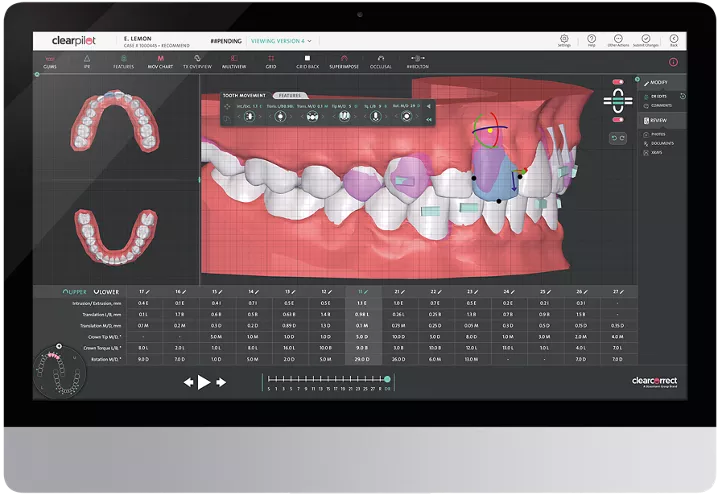
Task: Switch to Occlusal view icon
Action: click(x=381, y=62)
